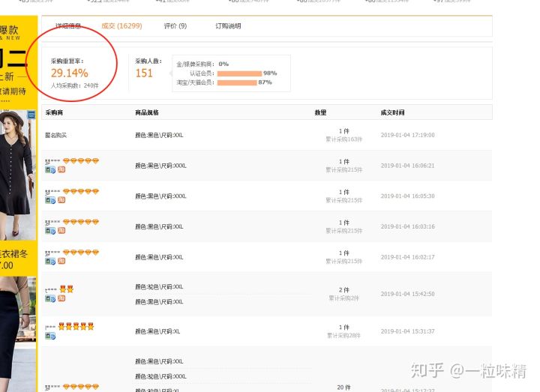Click orange Taobao badge in the 16:06:21 row

(x=61, y=169)
